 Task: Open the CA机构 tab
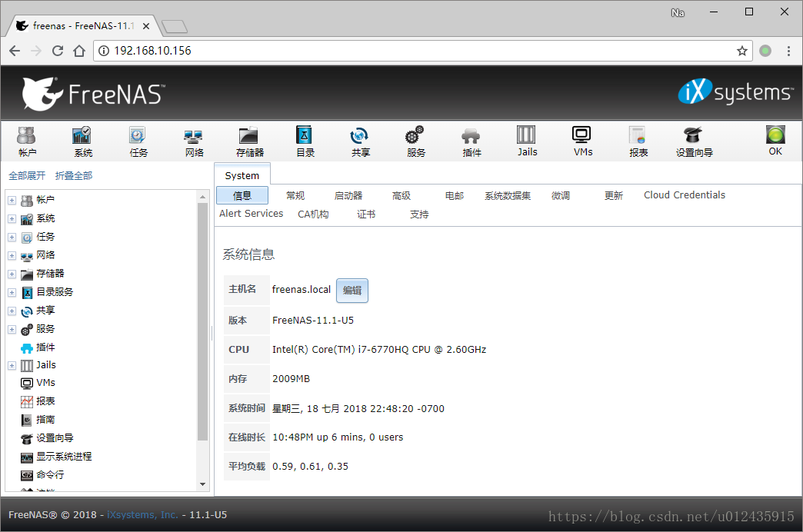[x=313, y=214]
